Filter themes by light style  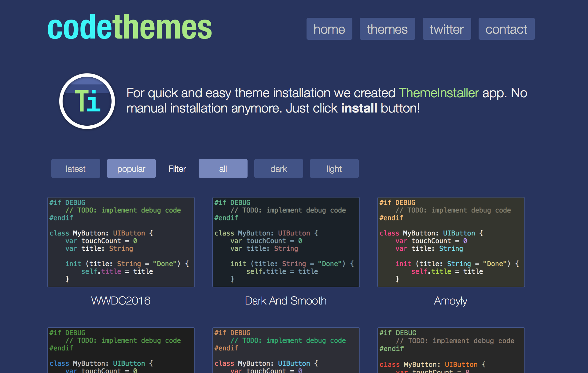point(334,168)
